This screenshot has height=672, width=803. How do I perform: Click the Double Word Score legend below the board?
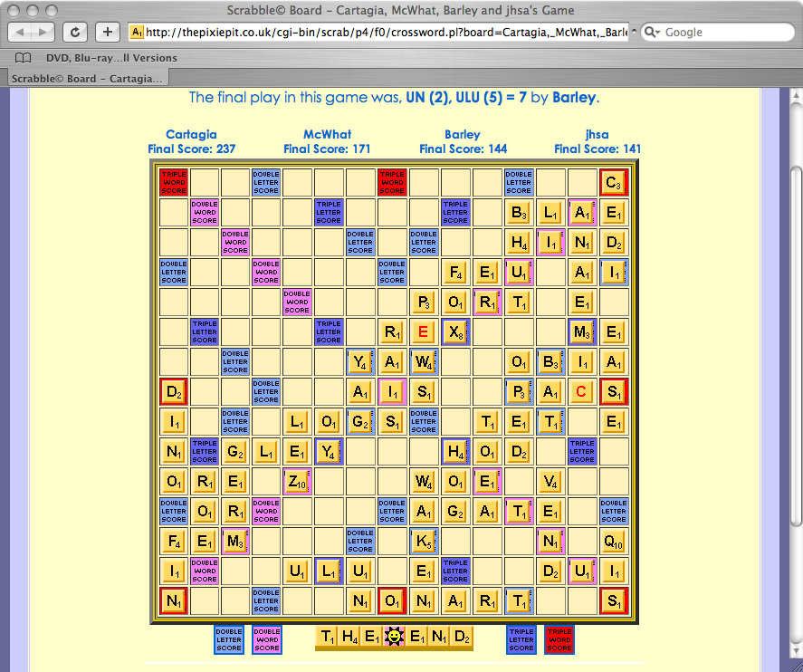tap(267, 639)
